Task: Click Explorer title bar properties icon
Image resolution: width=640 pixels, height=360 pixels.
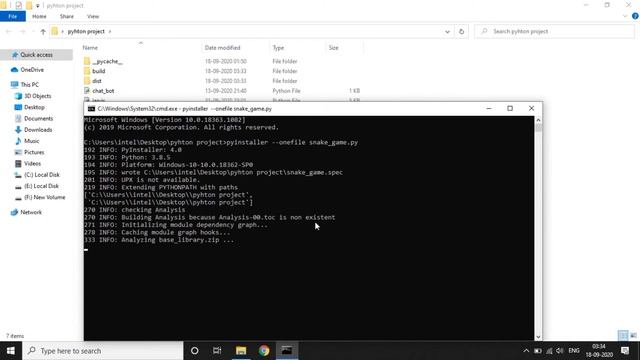Action: click(18, 5)
